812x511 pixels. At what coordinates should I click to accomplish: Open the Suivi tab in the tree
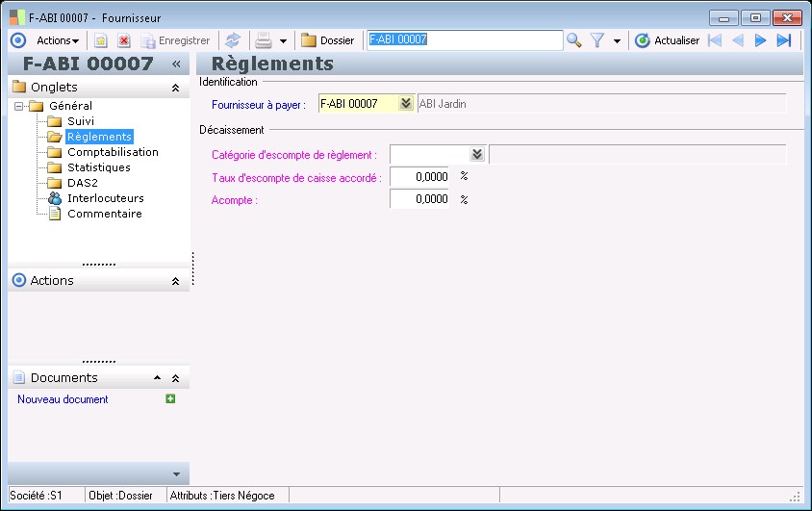(81, 121)
